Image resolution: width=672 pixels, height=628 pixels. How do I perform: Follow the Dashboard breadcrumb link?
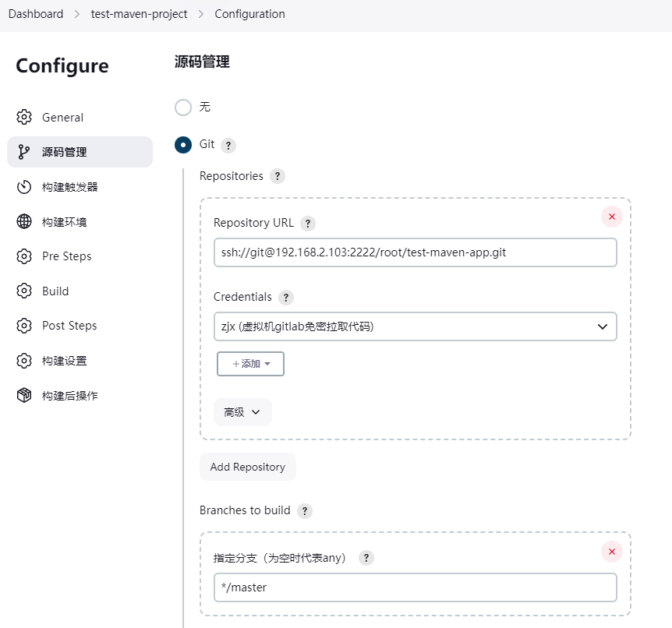click(35, 13)
